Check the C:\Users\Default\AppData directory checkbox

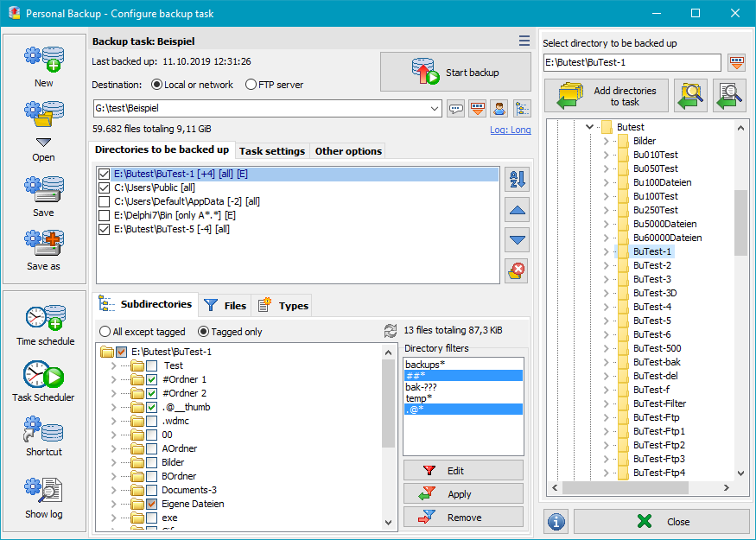[x=105, y=201]
